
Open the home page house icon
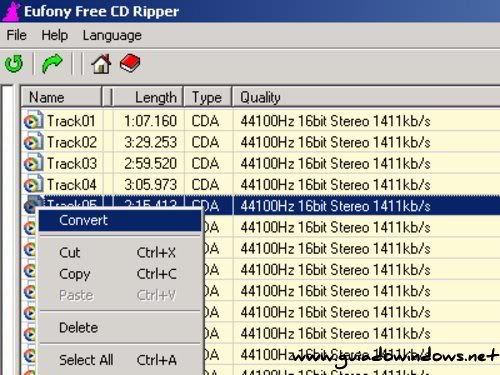click(x=101, y=63)
